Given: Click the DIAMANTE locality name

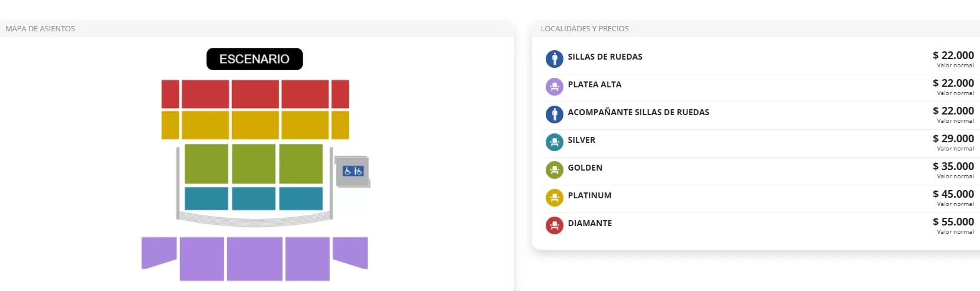Looking at the screenshot, I should click(589, 223).
